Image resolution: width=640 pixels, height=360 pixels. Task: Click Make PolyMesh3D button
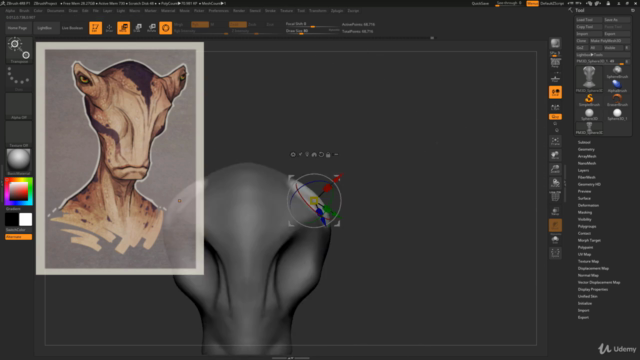point(609,41)
